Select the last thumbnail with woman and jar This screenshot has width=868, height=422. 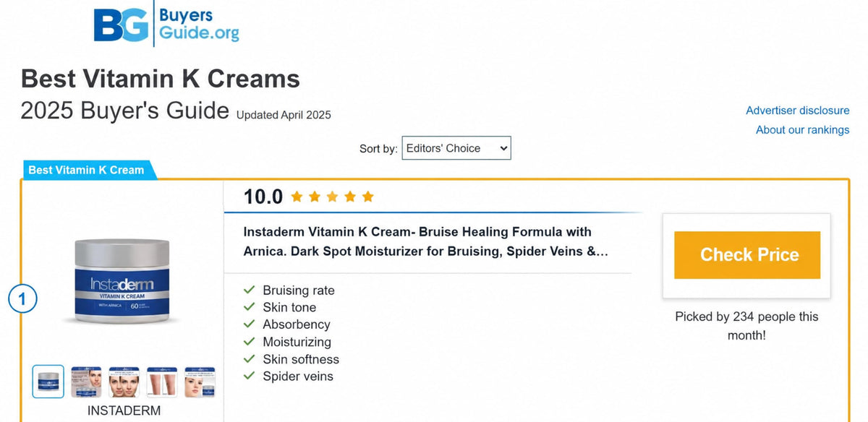click(199, 382)
